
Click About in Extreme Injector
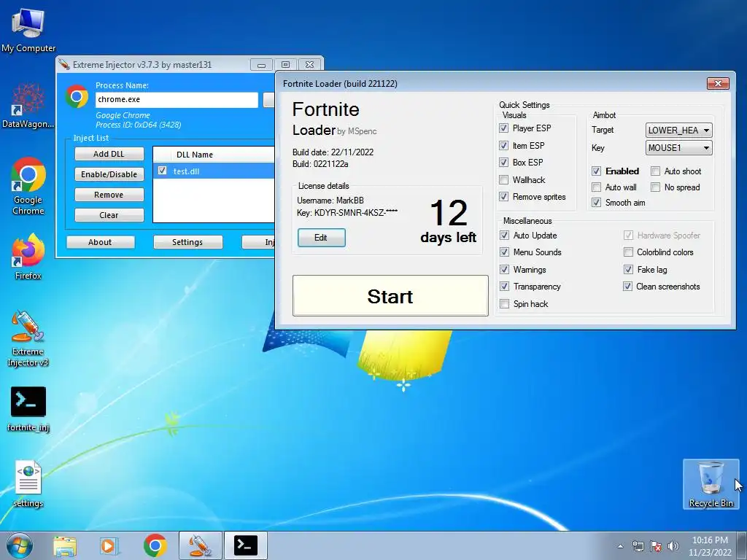click(100, 242)
